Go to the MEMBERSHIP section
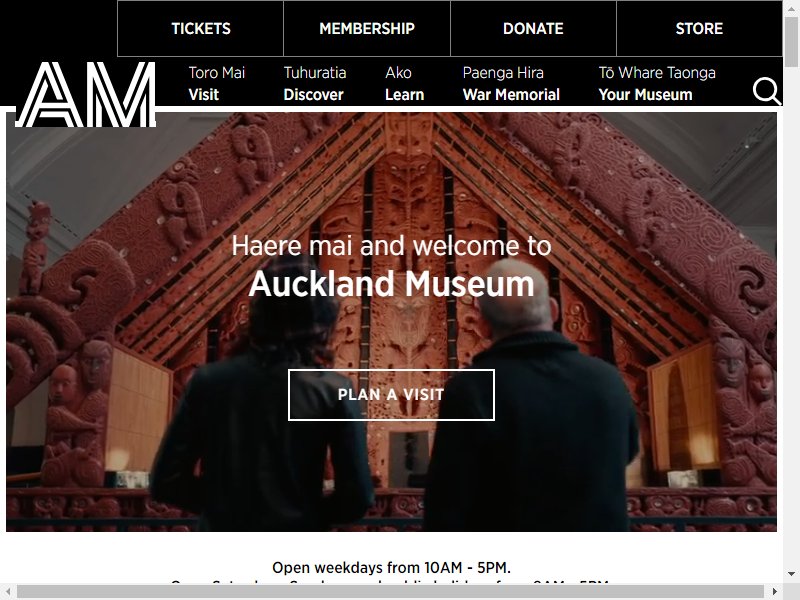The image size is (800, 600). (x=367, y=29)
